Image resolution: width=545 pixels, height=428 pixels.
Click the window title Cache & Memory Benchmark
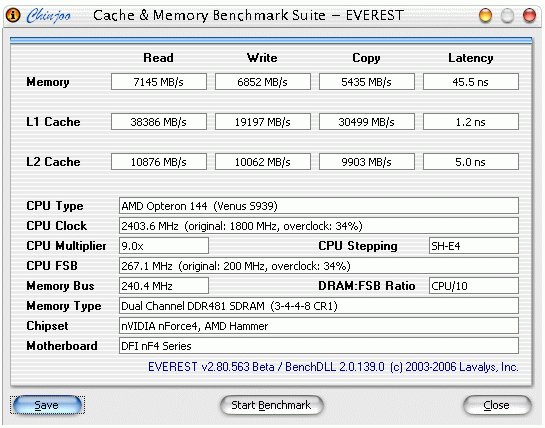click(248, 16)
